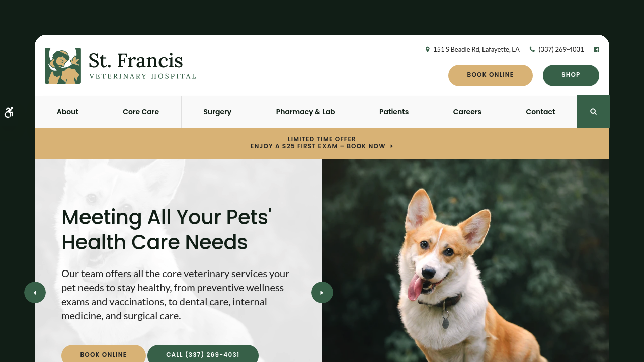This screenshot has height=362, width=644.
Task: Click the arrow beside Book Now offer
Action: (x=391, y=146)
